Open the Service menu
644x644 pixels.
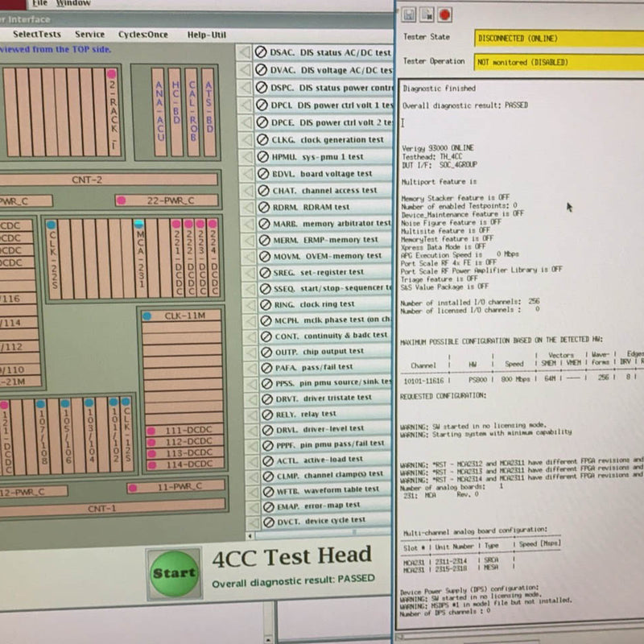pos(89,35)
